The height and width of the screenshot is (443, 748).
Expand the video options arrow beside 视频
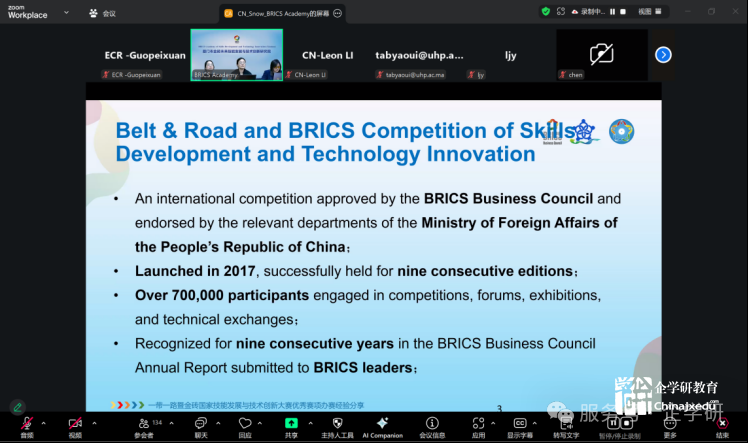click(95, 421)
